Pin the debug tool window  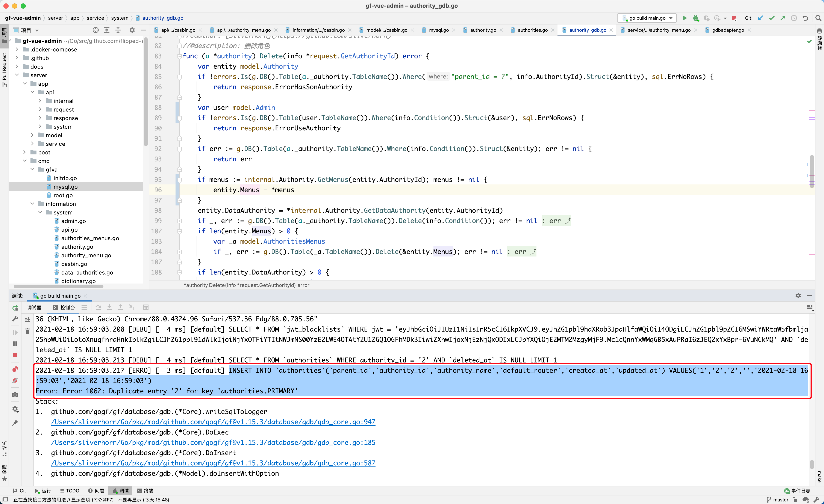[15, 423]
